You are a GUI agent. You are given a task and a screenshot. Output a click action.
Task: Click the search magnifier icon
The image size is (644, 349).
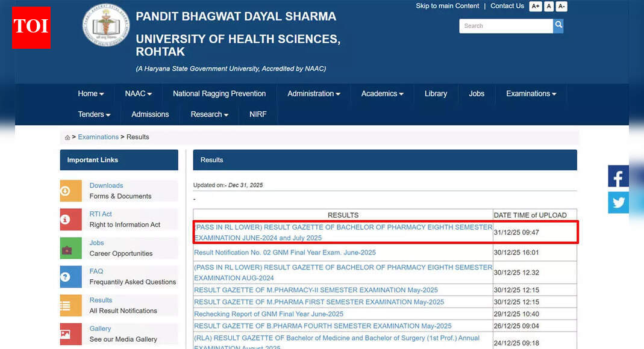pos(558,26)
